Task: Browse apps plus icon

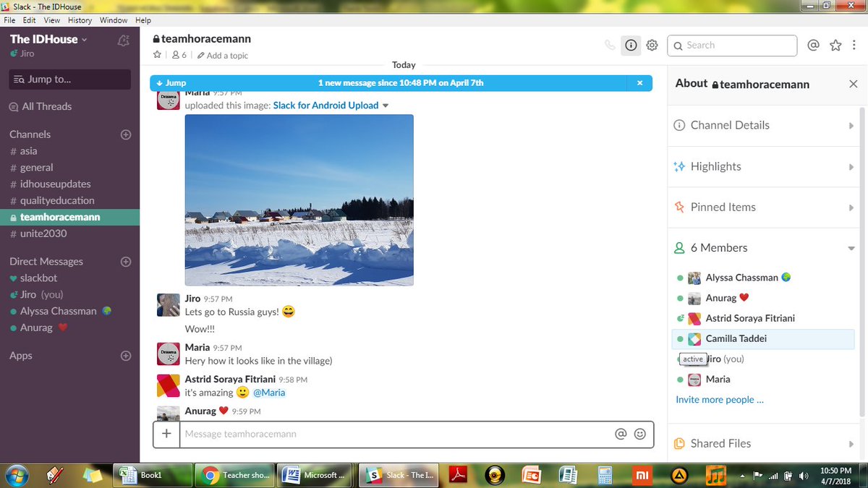Action: point(125,356)
